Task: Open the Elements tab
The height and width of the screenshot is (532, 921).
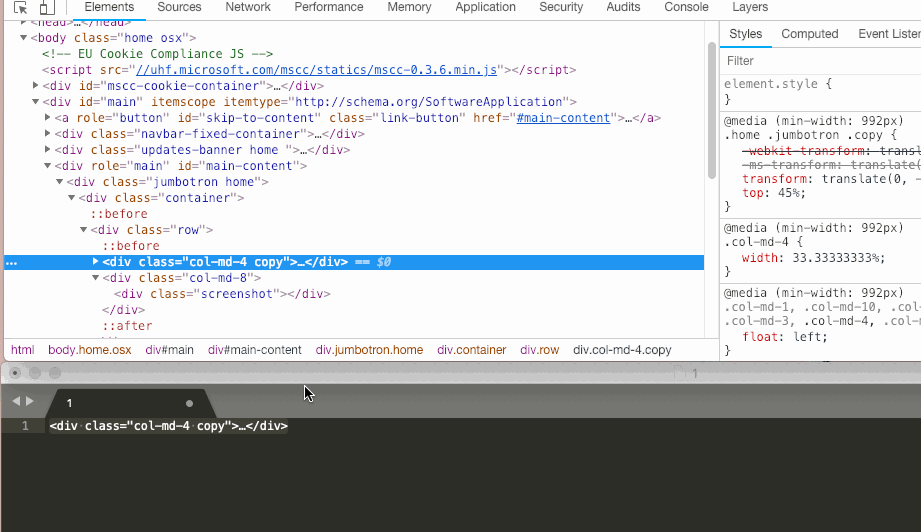Action: point(109,7)
